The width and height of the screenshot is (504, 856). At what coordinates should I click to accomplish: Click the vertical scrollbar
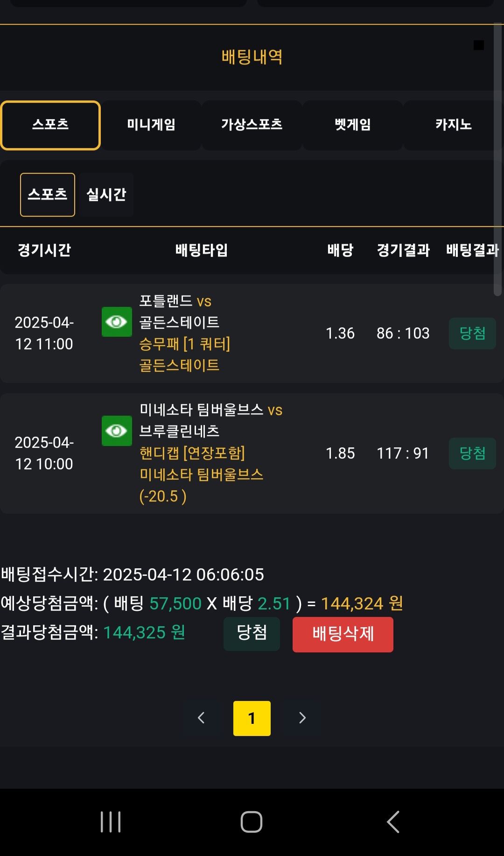(x=498, y=159)
